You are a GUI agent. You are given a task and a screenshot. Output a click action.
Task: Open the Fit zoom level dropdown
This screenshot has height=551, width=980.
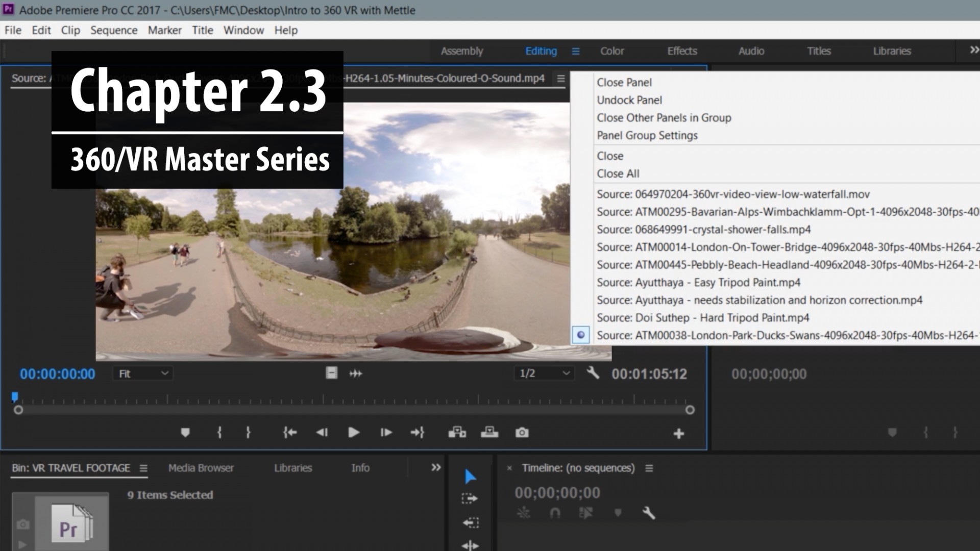tap(143, 373)
